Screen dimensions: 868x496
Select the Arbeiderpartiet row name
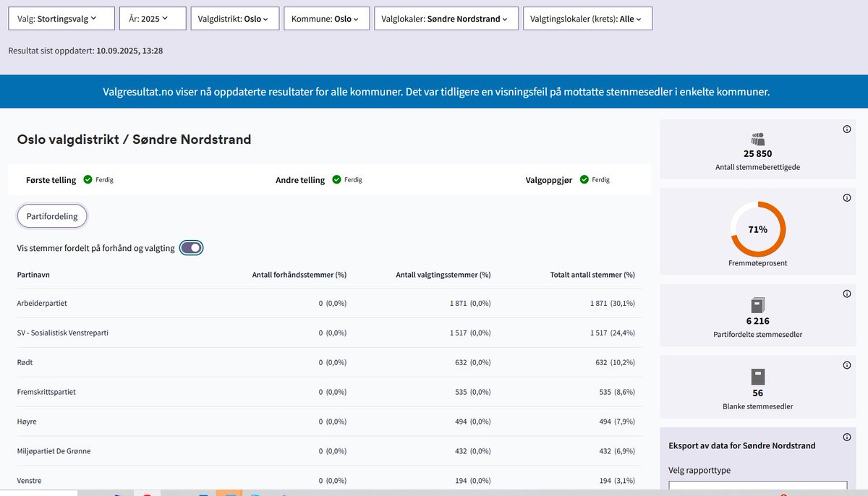[x=42, y=303]
